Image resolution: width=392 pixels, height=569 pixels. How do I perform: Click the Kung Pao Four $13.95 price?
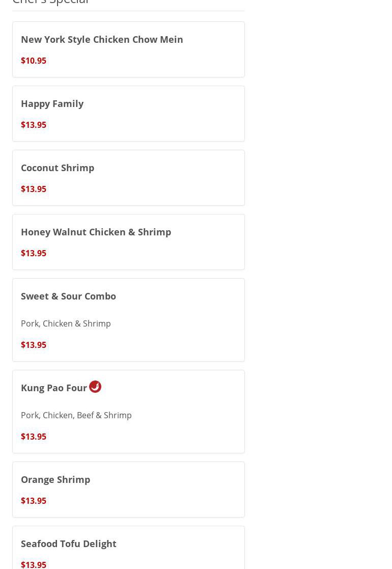(x=34, y=437)
